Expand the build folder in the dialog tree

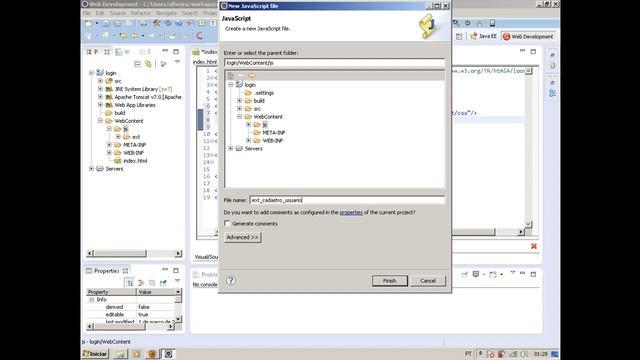click(x=240, y=100)
